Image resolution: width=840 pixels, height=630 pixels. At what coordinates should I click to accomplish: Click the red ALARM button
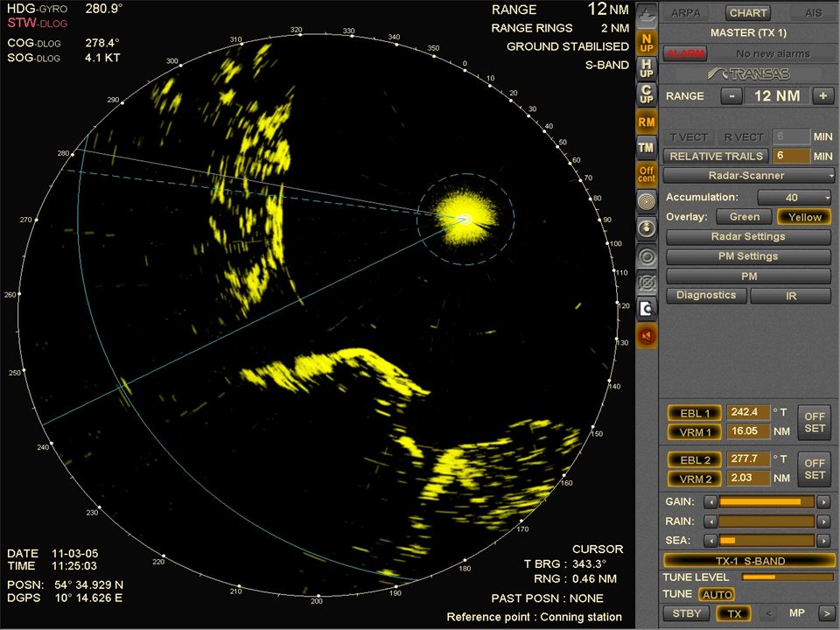[x=686, y=53]
